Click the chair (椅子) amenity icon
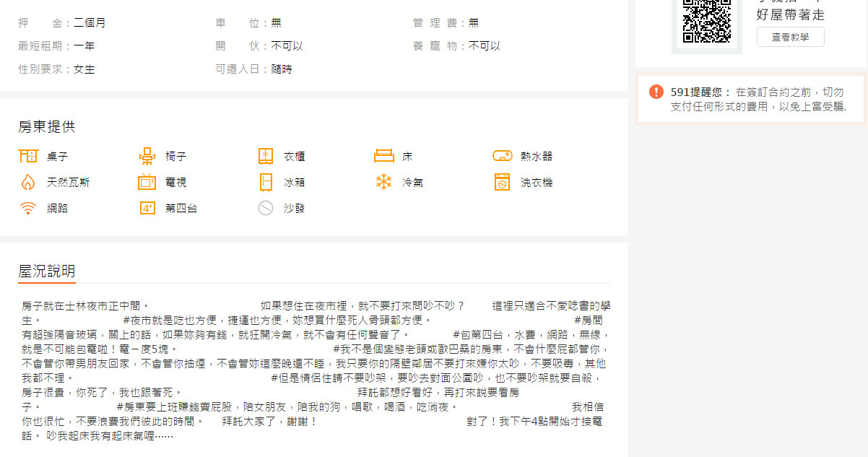The image size is (868, 457). 147,156
